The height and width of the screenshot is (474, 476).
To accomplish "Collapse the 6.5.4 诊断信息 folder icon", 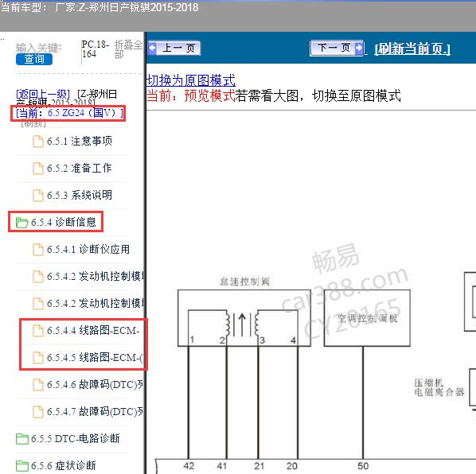I will tap(21, 223).
